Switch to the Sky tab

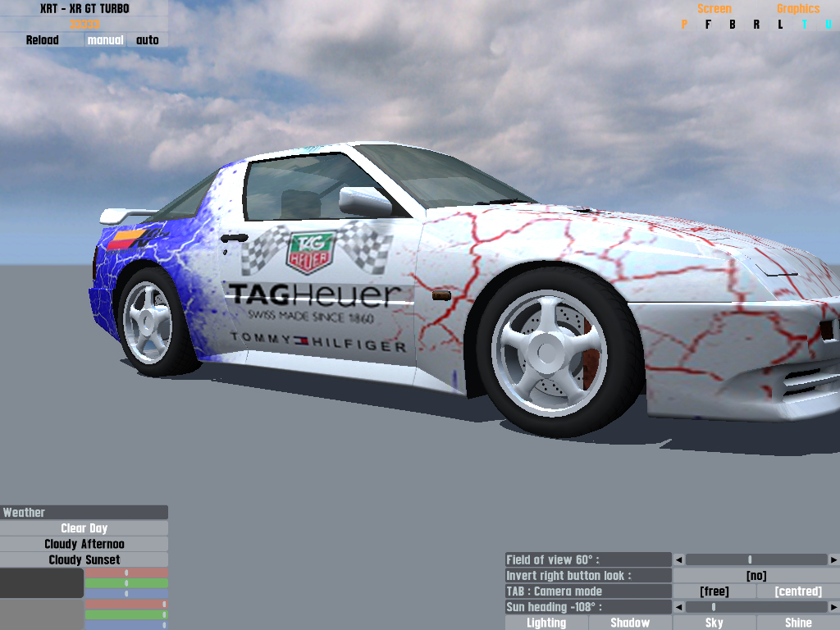point(714,623)
